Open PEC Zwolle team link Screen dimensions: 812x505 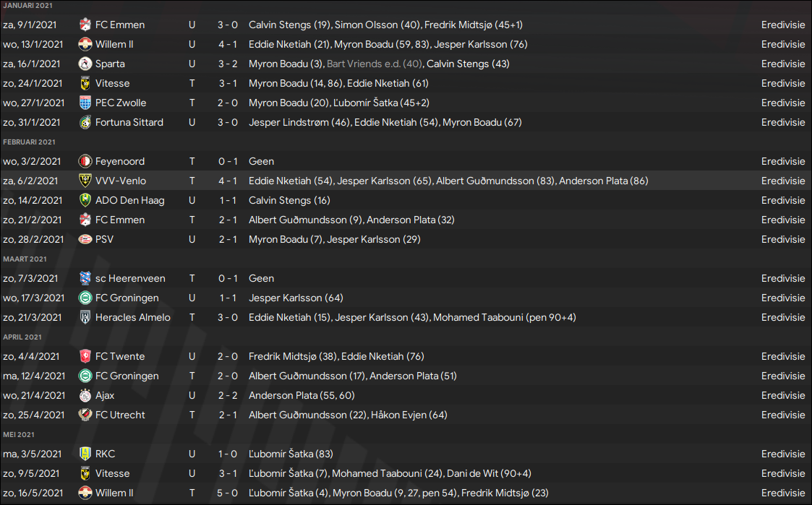(x=120, y=103)
